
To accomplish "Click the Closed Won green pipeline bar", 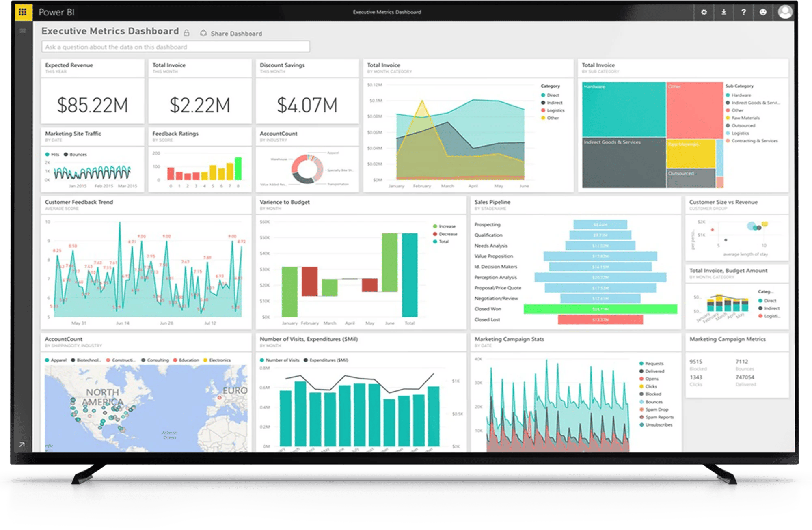I will pyautogui.click(x=600, y=309).
